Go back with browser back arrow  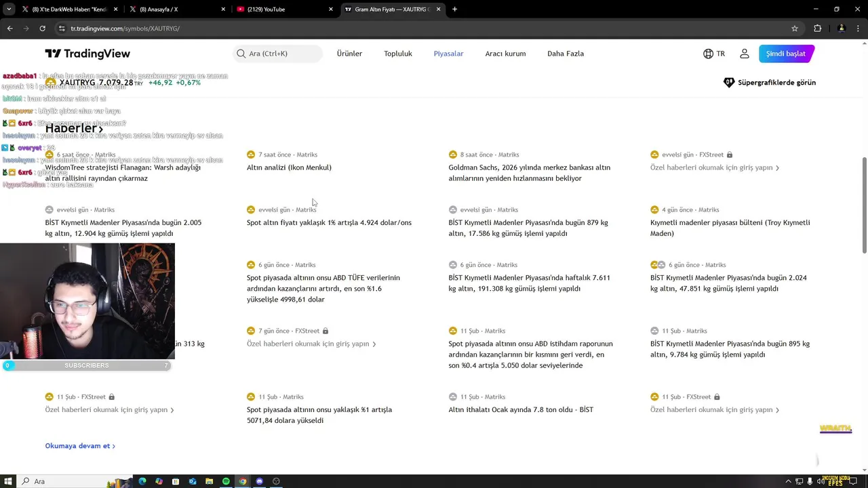pos(9,28)
